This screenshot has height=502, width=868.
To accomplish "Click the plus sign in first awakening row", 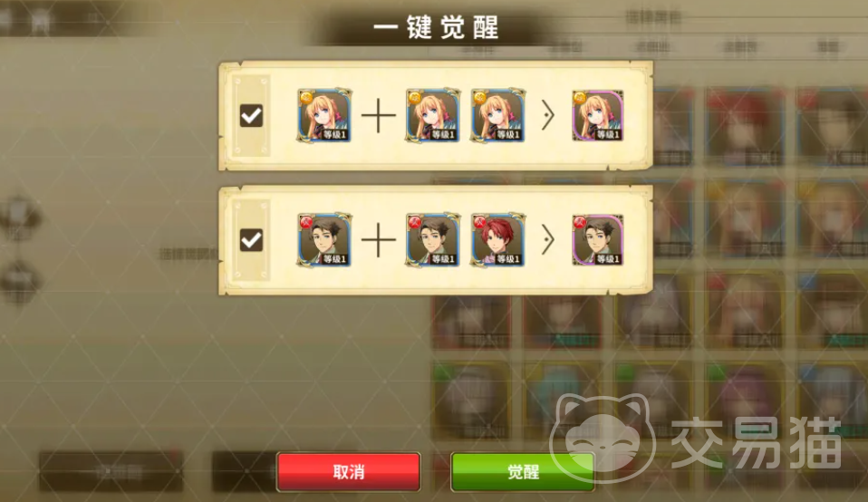I will tap(379, 116).
